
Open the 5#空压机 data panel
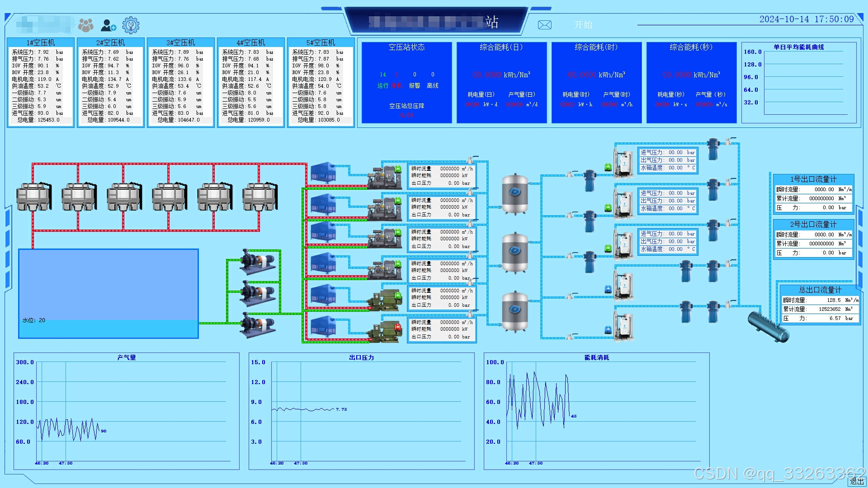321,83
